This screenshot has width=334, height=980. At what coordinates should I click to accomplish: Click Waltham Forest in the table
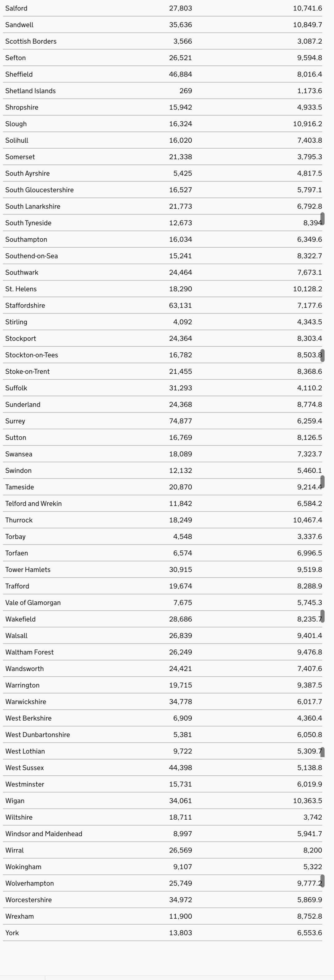tap(29, 652)
